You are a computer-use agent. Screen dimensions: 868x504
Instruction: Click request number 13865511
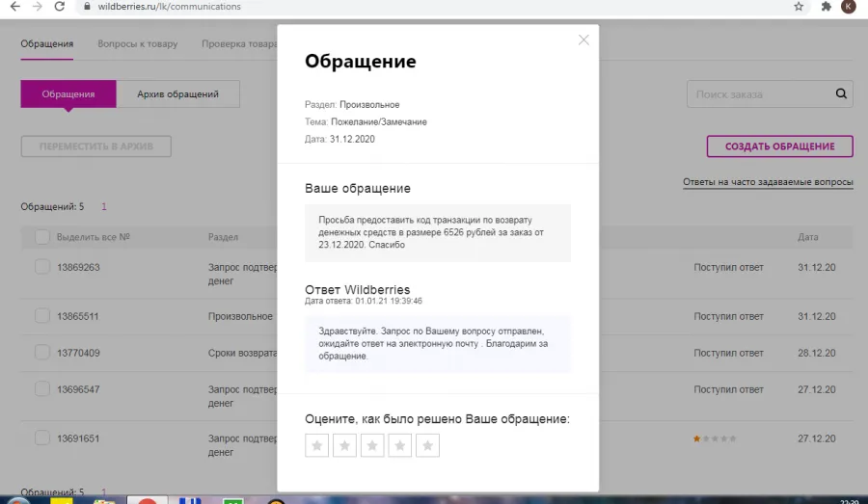[x=77, y=316]
